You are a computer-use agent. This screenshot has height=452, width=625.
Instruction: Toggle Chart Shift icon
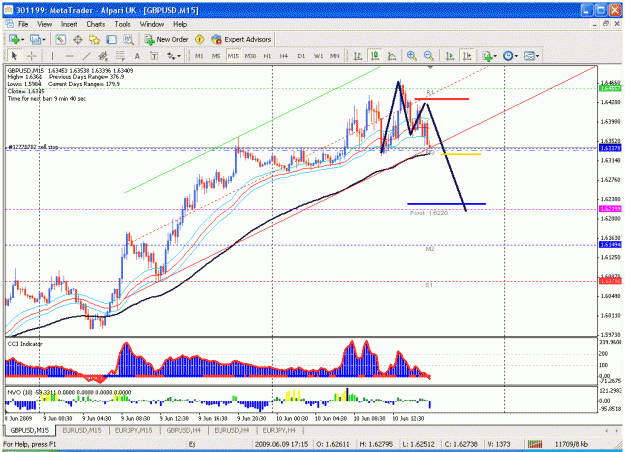[467, 56]
